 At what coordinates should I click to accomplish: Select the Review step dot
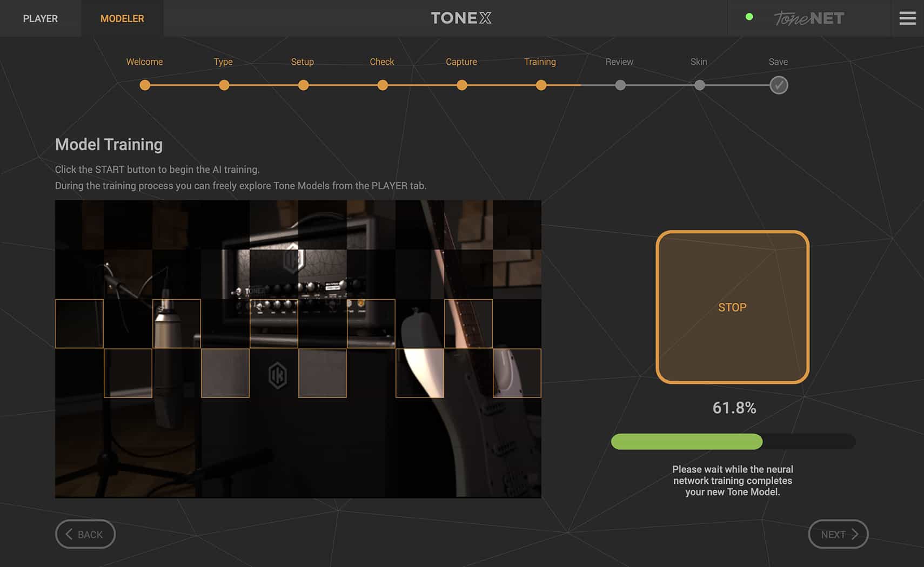coord(620,85)
